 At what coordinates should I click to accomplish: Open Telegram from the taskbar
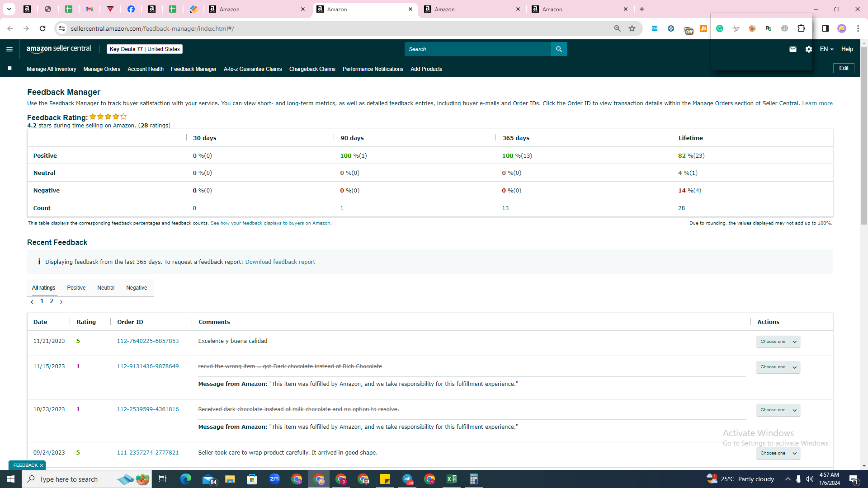[x=407, y=479]
